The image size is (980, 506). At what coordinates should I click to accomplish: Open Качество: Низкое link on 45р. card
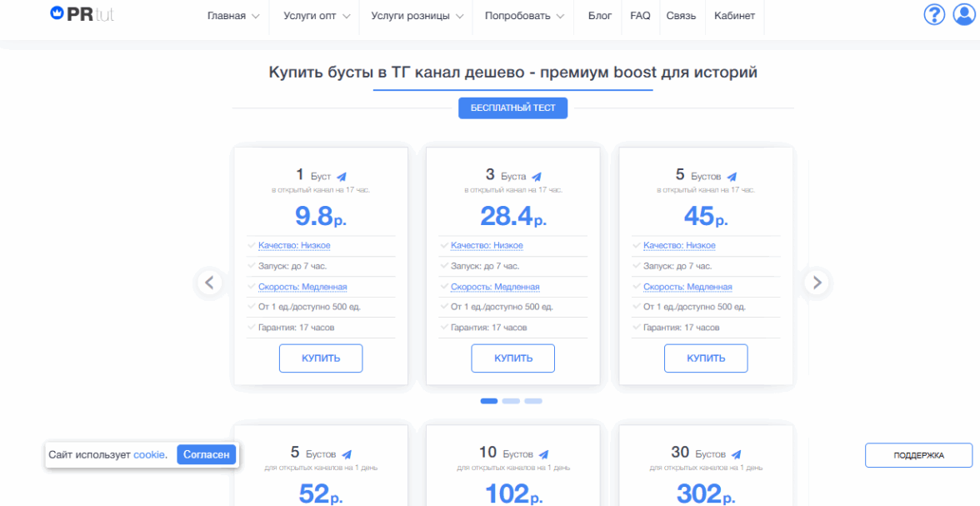[x=679, y=246]
